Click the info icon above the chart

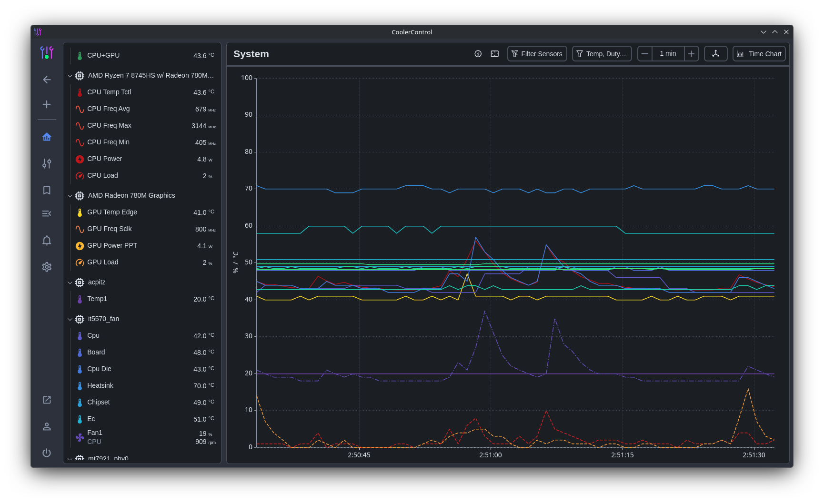(478, 54)
